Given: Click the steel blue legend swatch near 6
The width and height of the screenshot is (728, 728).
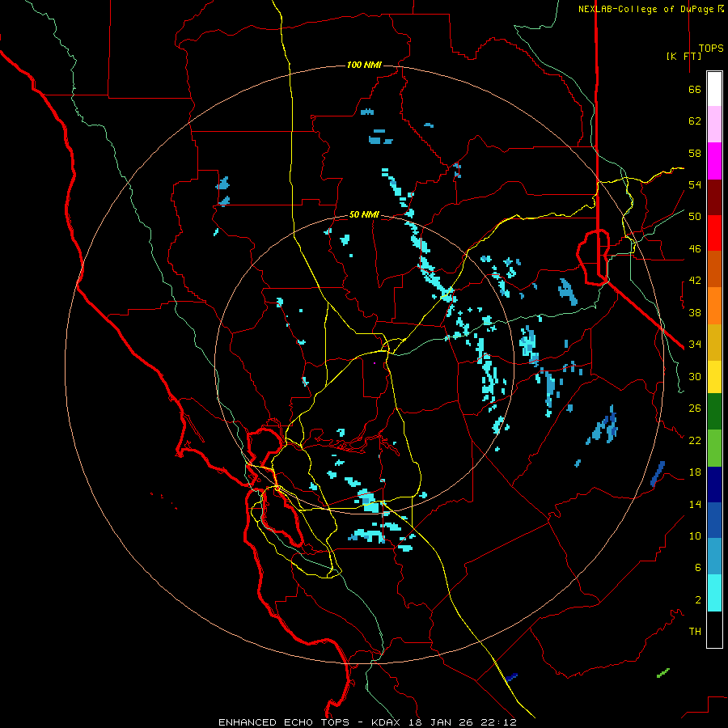Looking at the screenshot, I should [714, 556].
